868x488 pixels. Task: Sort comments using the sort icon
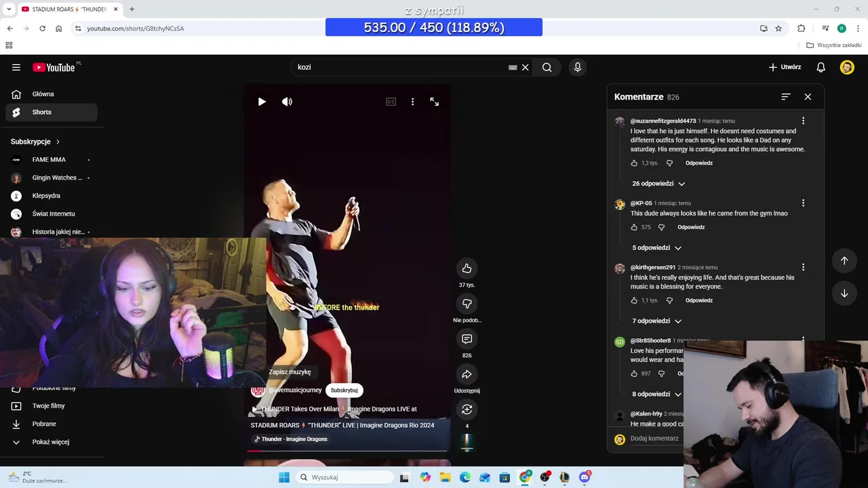[x=785, y=97]
